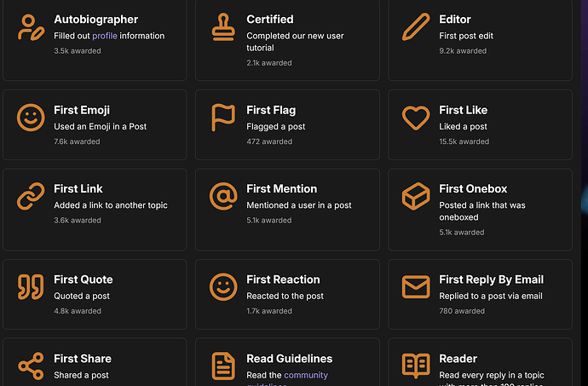This screenshot has height=386, width=588.
Task: Select the First Mention at-sign icon
Action: [x=223, y=196]
